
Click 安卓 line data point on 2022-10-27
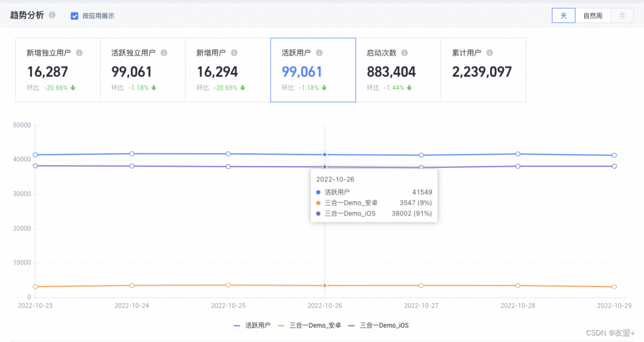click(x=422, y=285)
